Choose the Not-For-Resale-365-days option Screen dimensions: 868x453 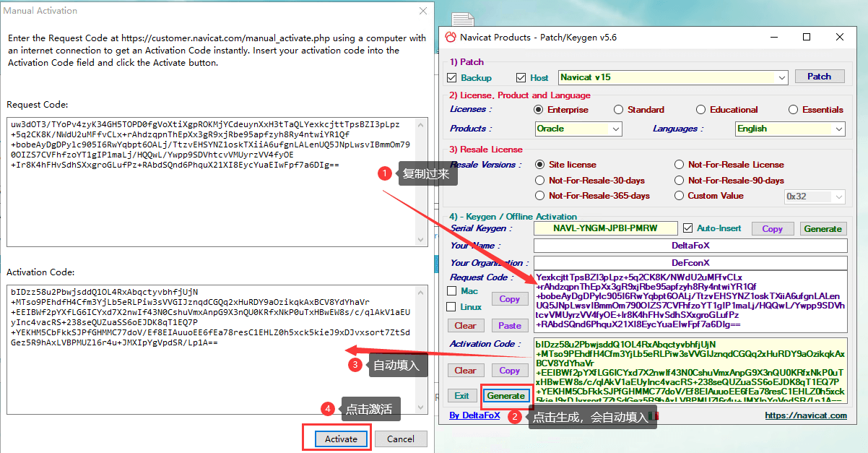(540, 196)
